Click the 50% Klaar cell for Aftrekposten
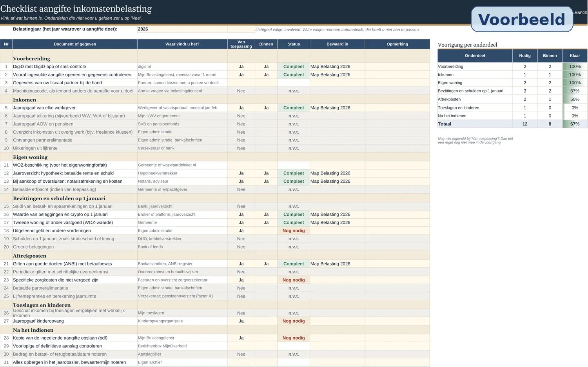 tap(575, 99)
